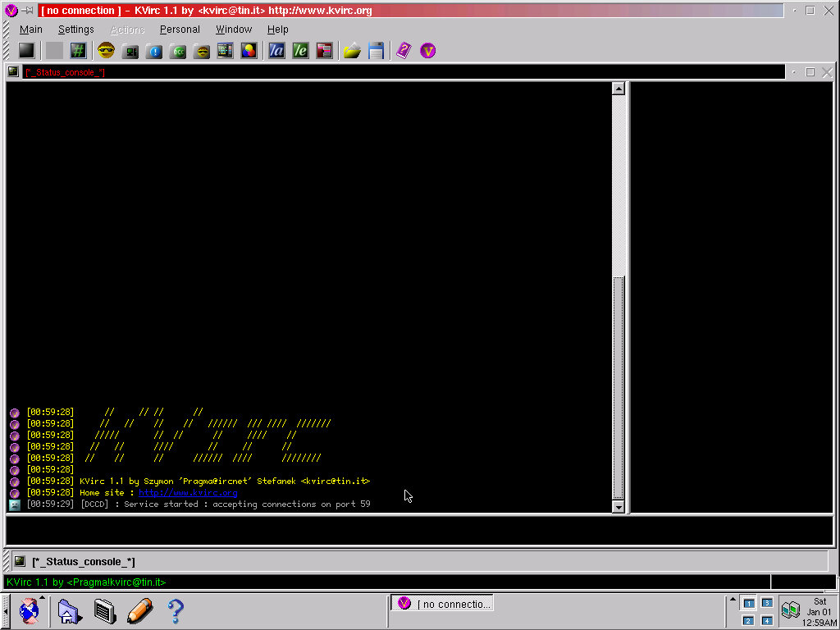This screenshot has width=840, height=630.
Task: Show About KVirc via the V logo icon
Action: 427,50
